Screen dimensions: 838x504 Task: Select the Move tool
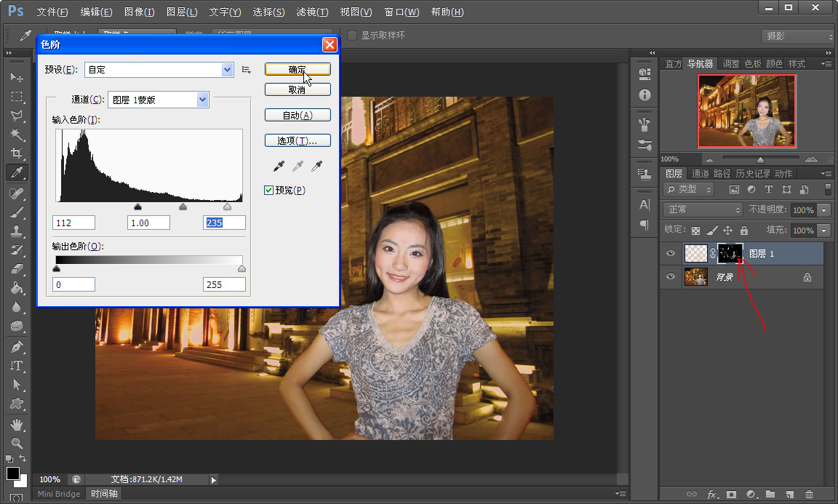pos(17,78)
